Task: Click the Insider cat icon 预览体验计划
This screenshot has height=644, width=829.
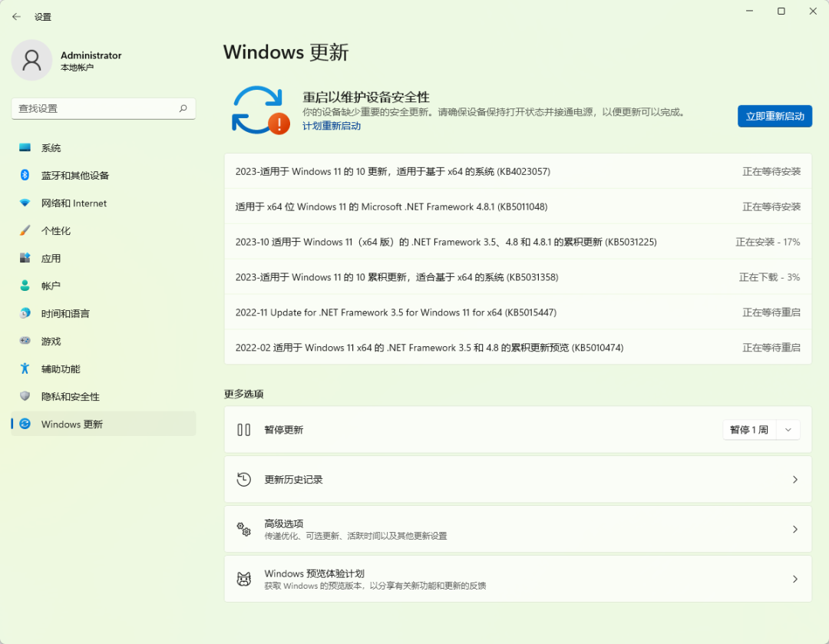Action: coord(244,579)
